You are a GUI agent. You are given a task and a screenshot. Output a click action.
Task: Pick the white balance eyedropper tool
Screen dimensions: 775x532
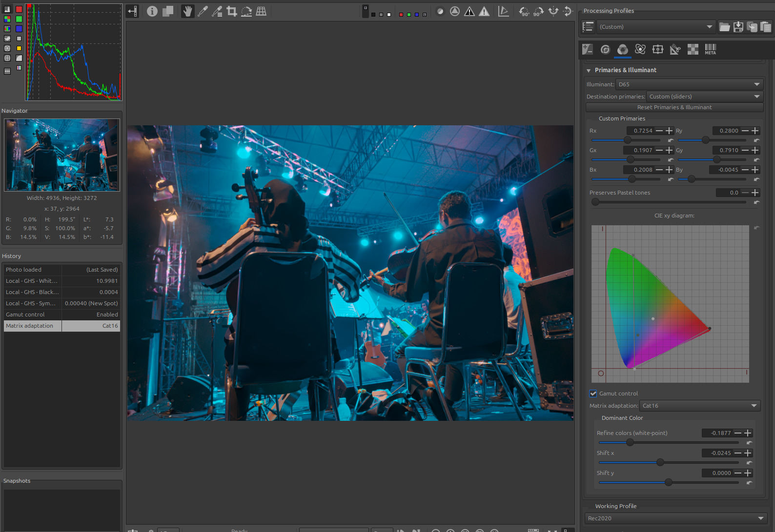pos(203,11)
